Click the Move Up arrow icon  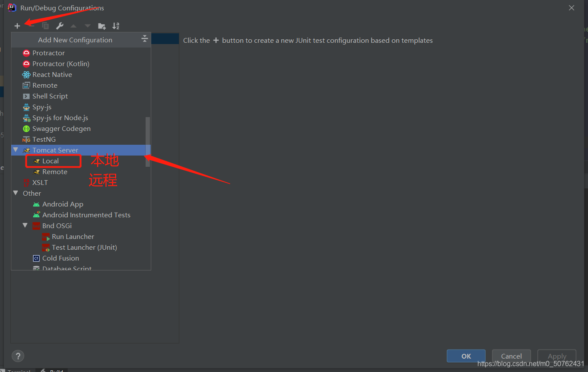click(73, 26)
